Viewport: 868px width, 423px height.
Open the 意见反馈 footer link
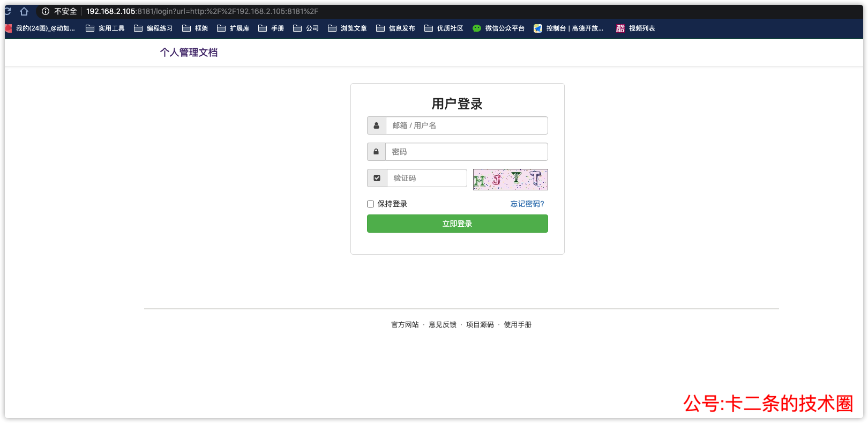[x=443, y=324]
